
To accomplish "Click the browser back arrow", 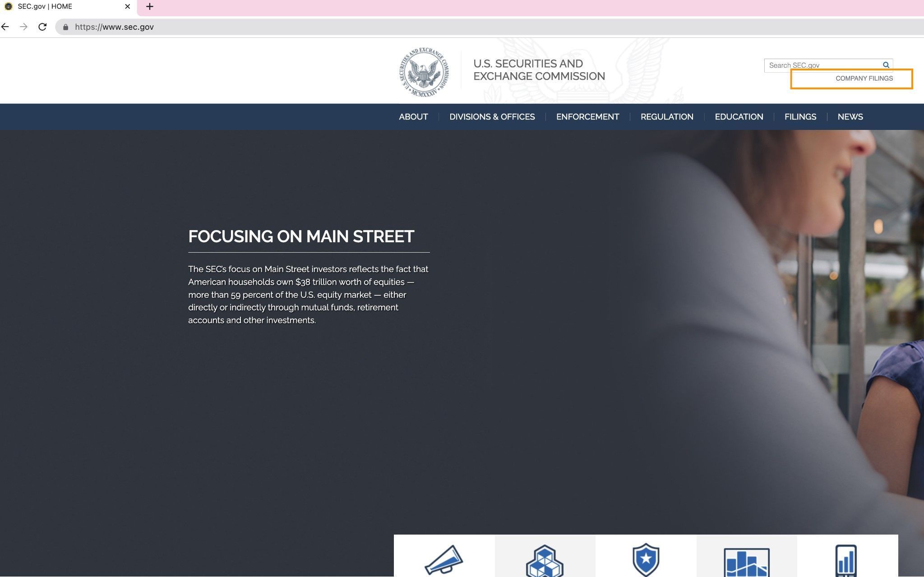I will coord(5,27).
